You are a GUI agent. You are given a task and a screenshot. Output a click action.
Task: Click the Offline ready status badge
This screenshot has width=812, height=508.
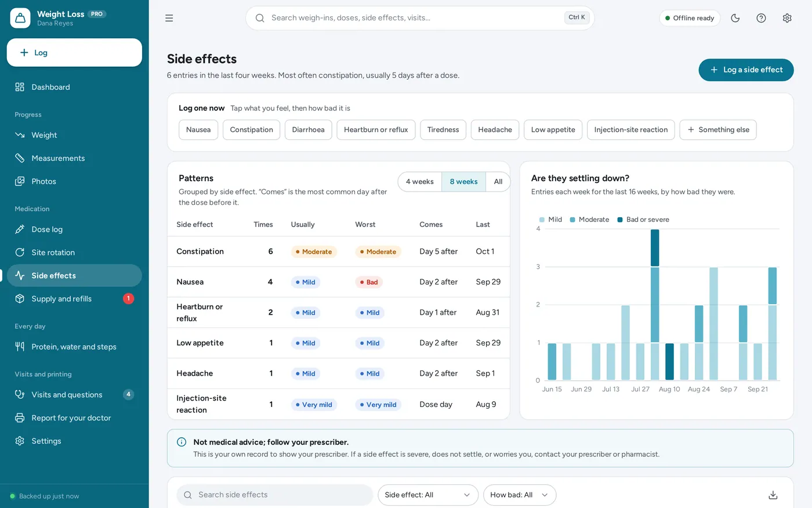[690, 18]
